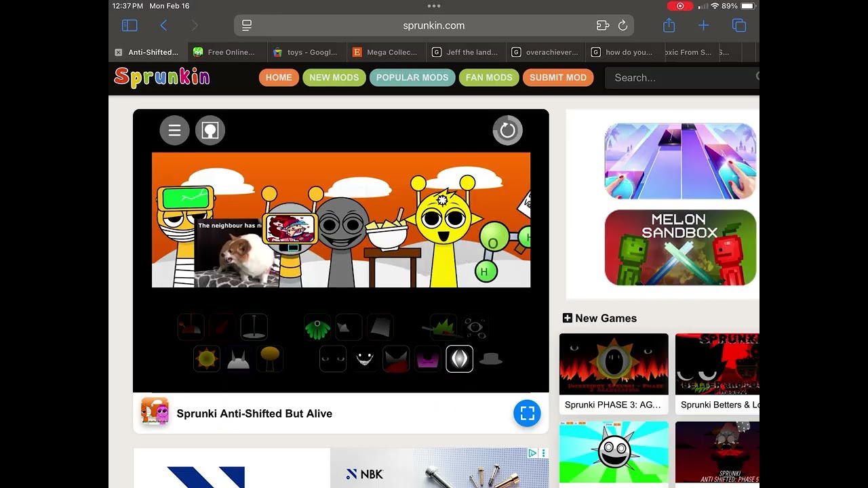Select the plain gray round-headed character
868x488 pixels.
pyautogui.click(x=344, y=241)
